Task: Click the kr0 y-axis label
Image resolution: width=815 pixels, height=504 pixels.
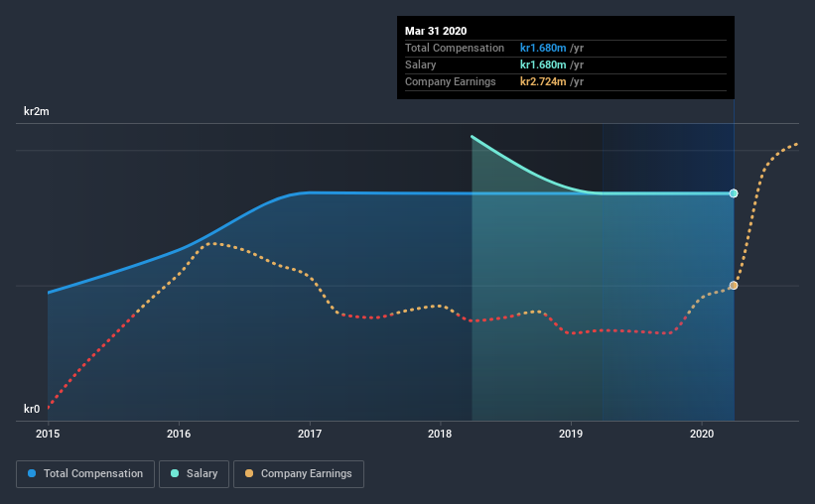Action: pos(32,409)
